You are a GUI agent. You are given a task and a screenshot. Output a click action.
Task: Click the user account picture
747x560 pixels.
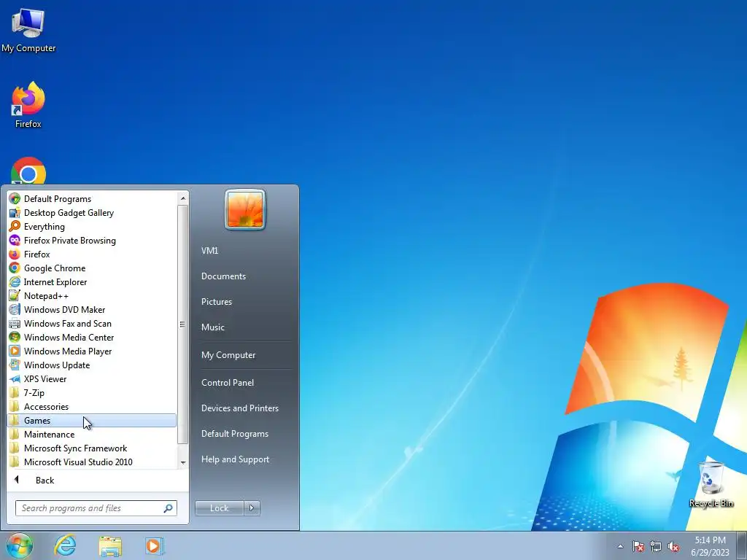245,209
